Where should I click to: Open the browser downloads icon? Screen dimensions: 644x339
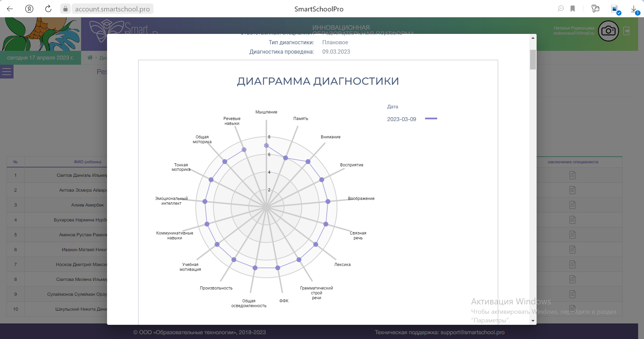coord(634,9)
